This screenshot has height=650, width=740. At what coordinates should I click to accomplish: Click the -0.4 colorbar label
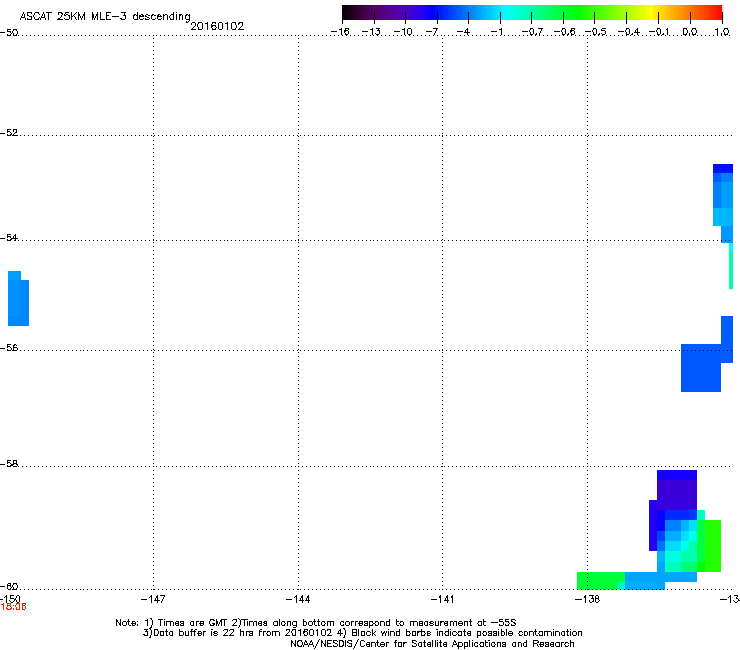tap(629, 32)
